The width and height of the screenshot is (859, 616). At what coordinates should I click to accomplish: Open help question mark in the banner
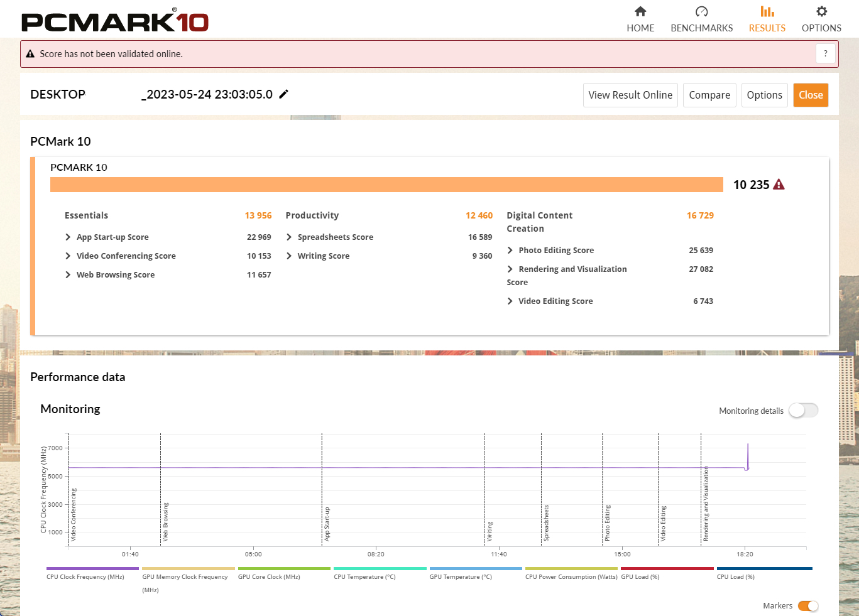[x=826, y=53]
